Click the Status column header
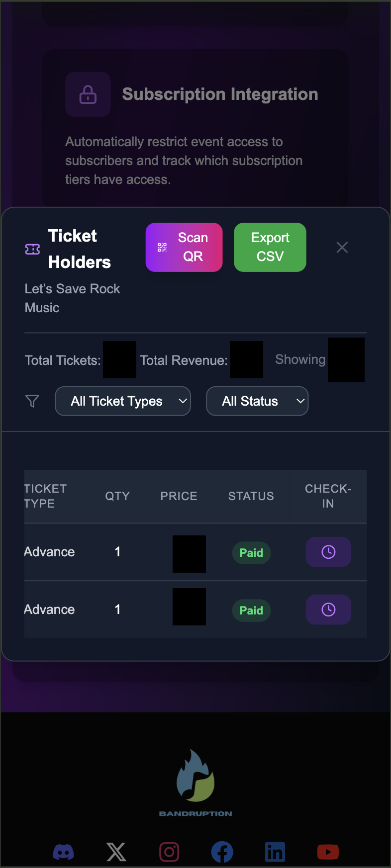 [251, 496]
